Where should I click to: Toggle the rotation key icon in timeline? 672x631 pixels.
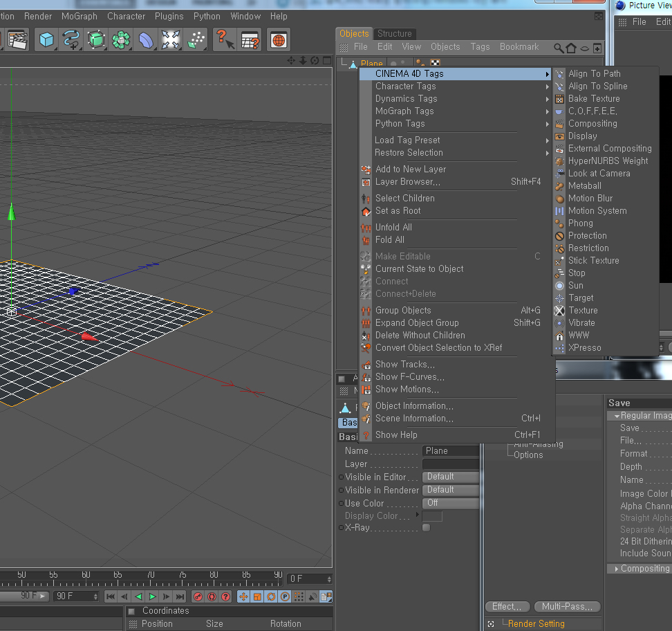271,596
